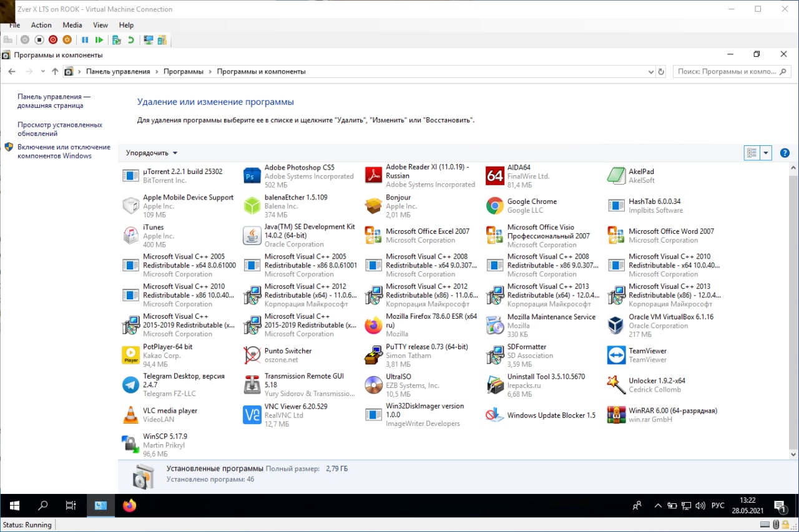Screen dimensions: 799x532
Task: Select the balenaEtcher green cube icon
Action: (252, 206)
